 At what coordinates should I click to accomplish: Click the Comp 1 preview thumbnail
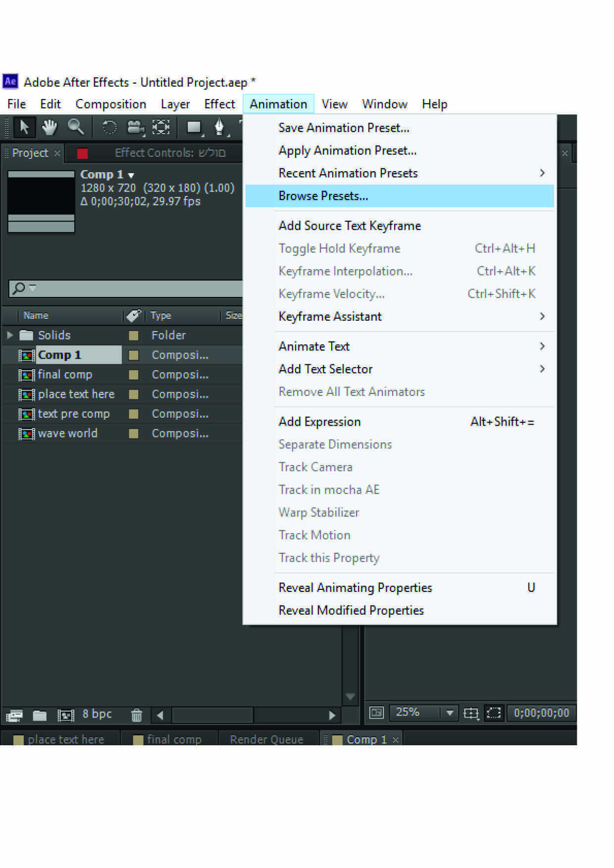click(x=41, y=201)
